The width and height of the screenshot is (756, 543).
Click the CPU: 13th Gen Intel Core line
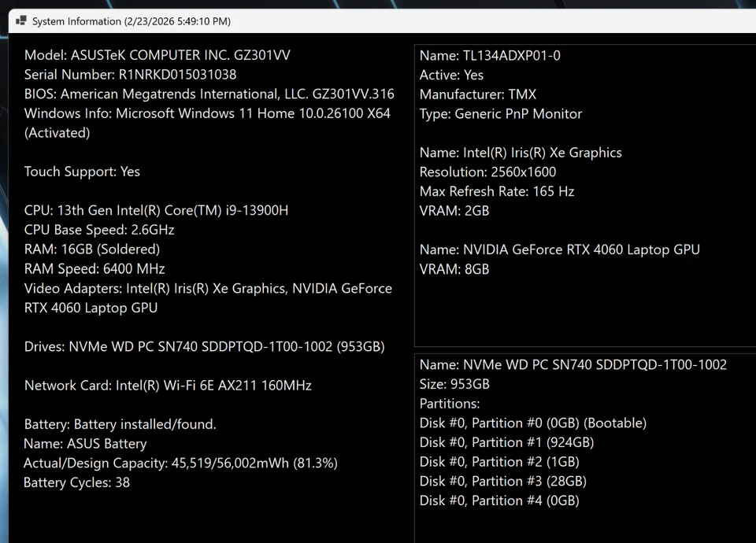156,210
